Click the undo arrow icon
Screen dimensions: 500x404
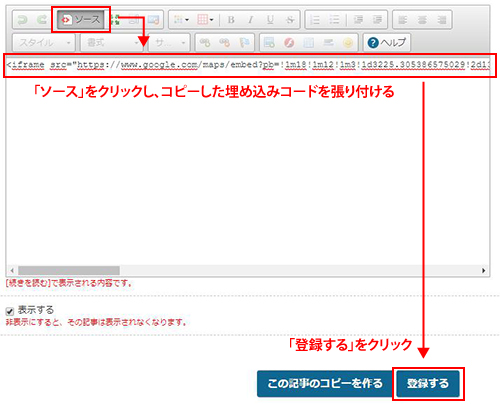tap(23, 20)
